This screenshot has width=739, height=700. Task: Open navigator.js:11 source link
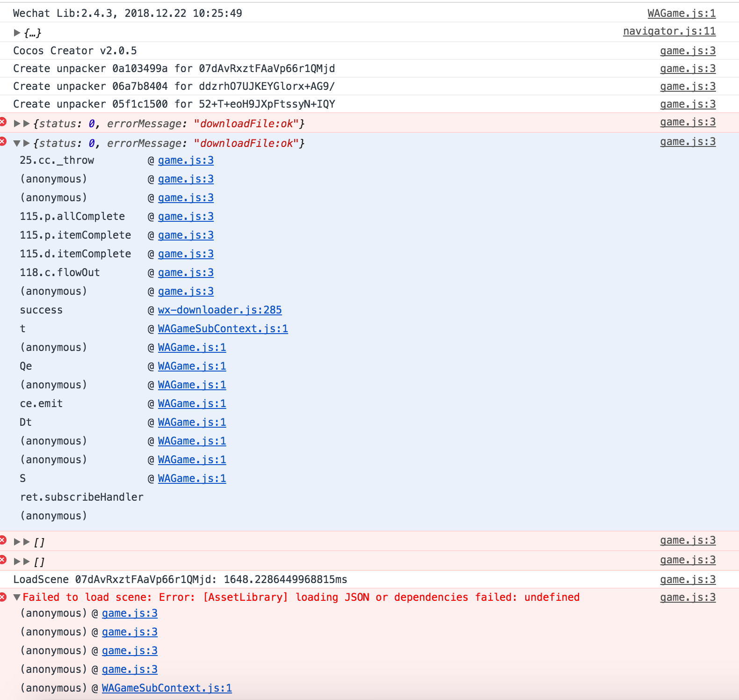point(669,31)
